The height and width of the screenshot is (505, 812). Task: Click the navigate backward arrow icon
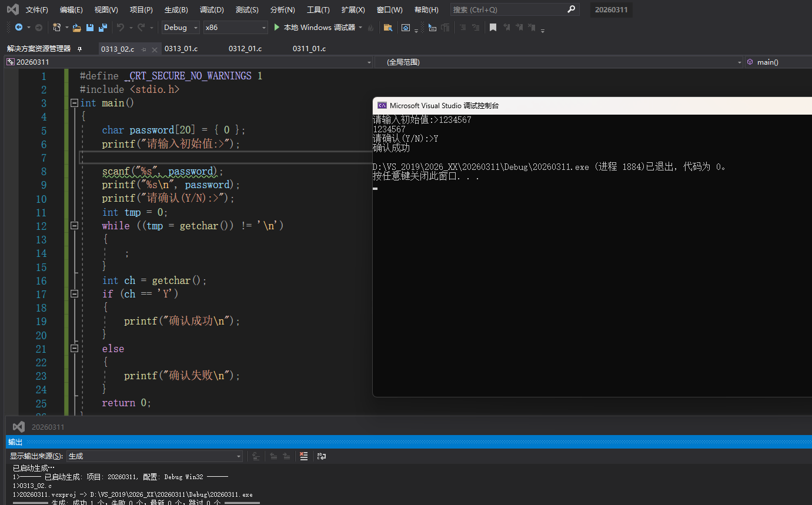click(19, 28)
